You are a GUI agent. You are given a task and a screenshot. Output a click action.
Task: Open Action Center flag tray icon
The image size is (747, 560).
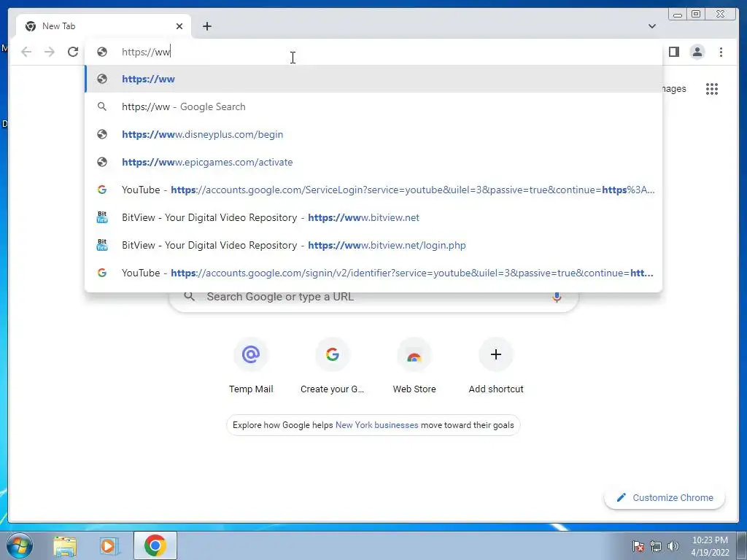(x=638, y=546)
